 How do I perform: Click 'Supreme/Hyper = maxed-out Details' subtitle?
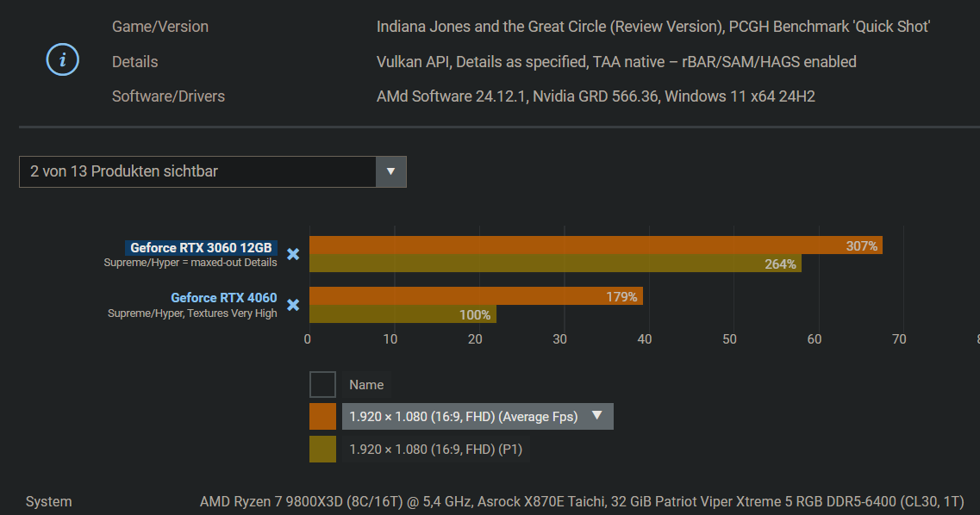(x=190, y=263)
